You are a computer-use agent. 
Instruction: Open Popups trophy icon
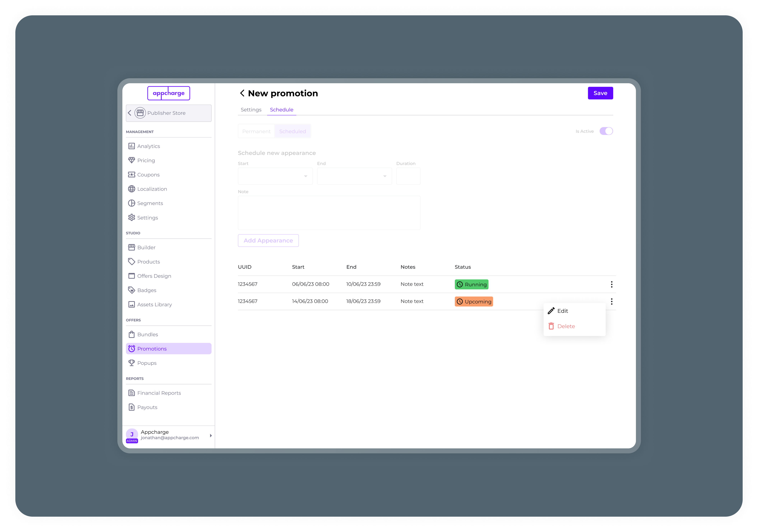point(131,363)
